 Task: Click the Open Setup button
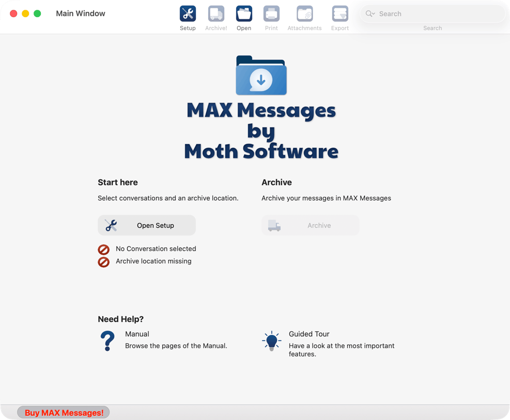click(x=147, y=225)
